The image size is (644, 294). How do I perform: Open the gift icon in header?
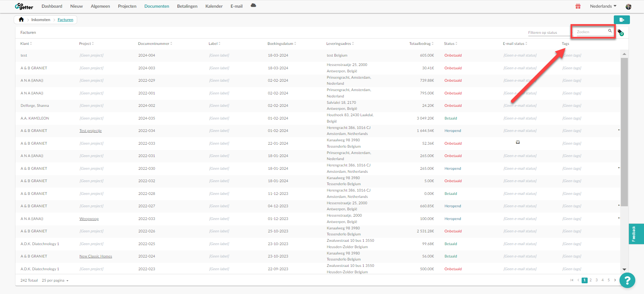pos(578,6)
